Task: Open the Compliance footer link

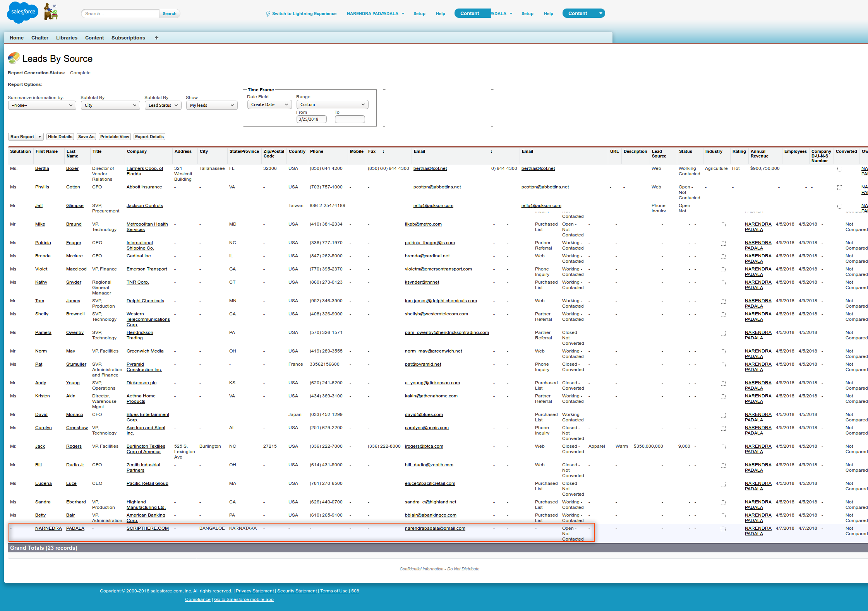Action: coord(198,599)
